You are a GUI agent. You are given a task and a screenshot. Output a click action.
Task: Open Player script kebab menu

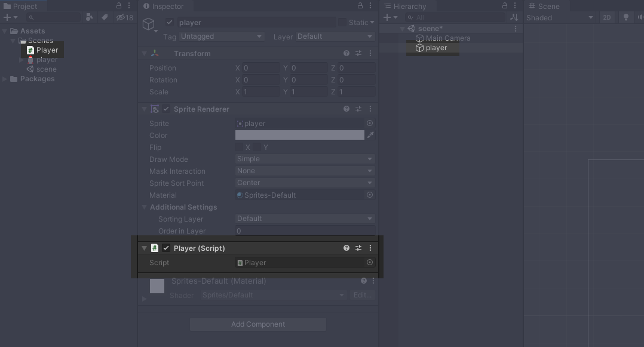[x=370, y=248]
